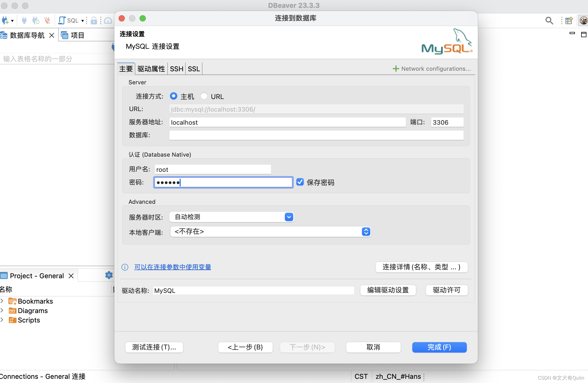Open the SSH tab
The image size is (588, 383).
click(x=177, y=69)
